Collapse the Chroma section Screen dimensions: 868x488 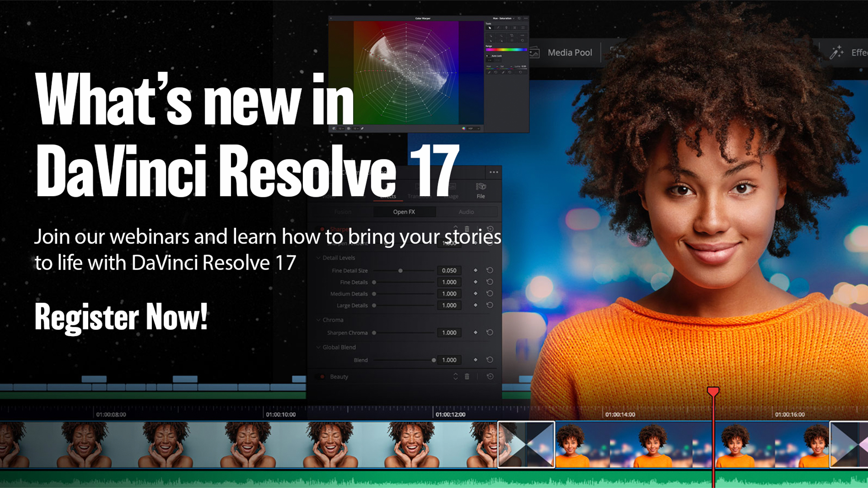[x=318, y=320]
